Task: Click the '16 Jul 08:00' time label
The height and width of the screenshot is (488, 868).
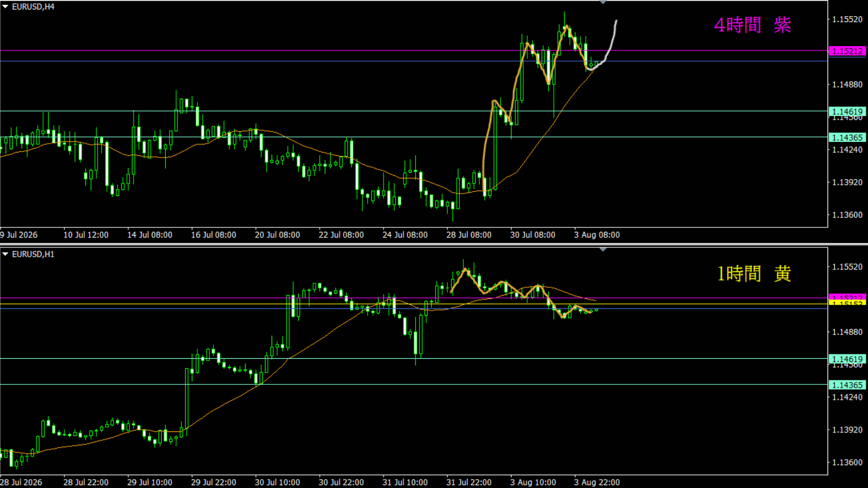Action: [x=213, y=235]
